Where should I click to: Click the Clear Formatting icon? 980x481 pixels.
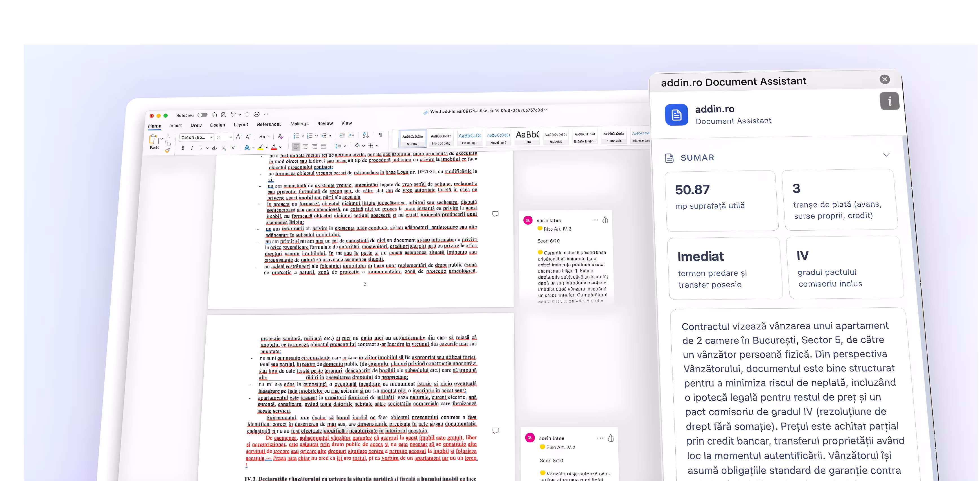(280, 136)
